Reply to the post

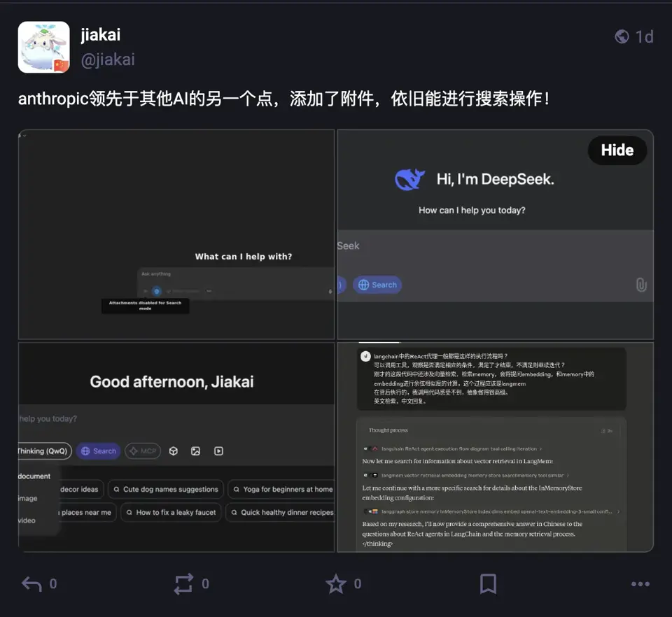coord(31,584)
